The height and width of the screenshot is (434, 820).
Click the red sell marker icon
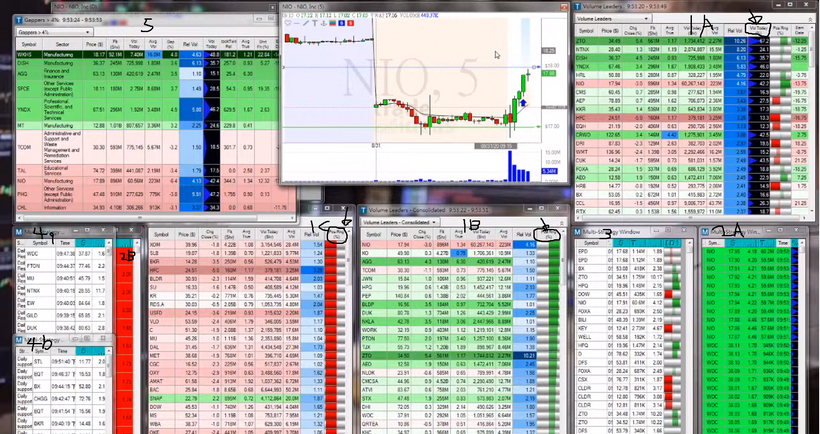(x=350, y=23)
